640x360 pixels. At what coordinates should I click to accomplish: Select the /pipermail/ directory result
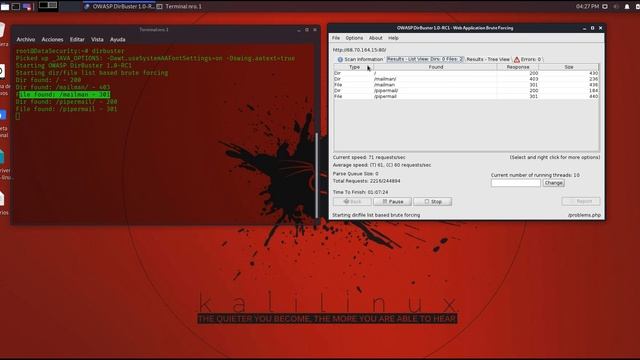coord(466,91)
